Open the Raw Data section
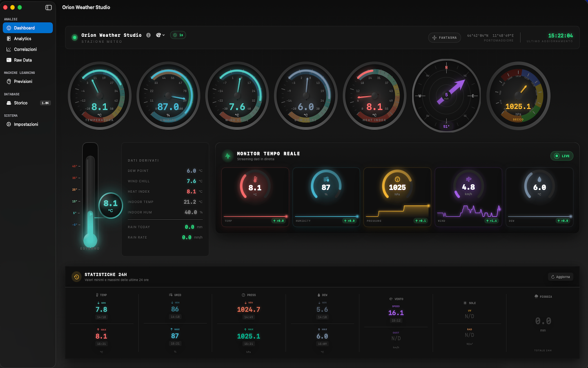This screenshot has height=368, width=588. coord(23,60)
